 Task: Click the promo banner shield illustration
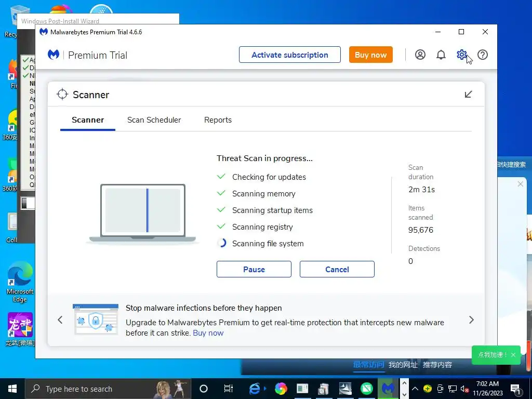[x=96, y=320]
